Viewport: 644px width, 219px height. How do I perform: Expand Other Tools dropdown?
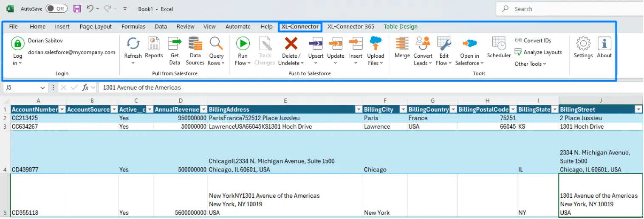(530, 64)
